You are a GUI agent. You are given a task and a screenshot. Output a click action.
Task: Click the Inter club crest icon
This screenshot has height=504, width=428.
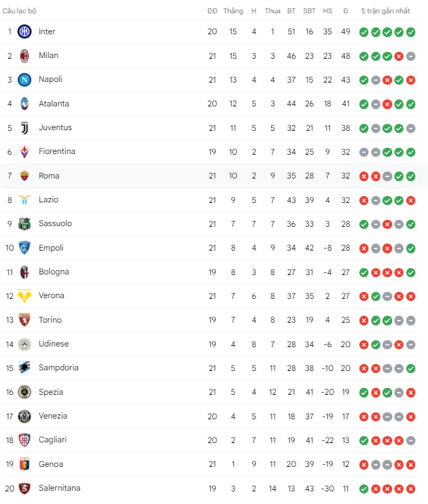(x=25, y=31)
